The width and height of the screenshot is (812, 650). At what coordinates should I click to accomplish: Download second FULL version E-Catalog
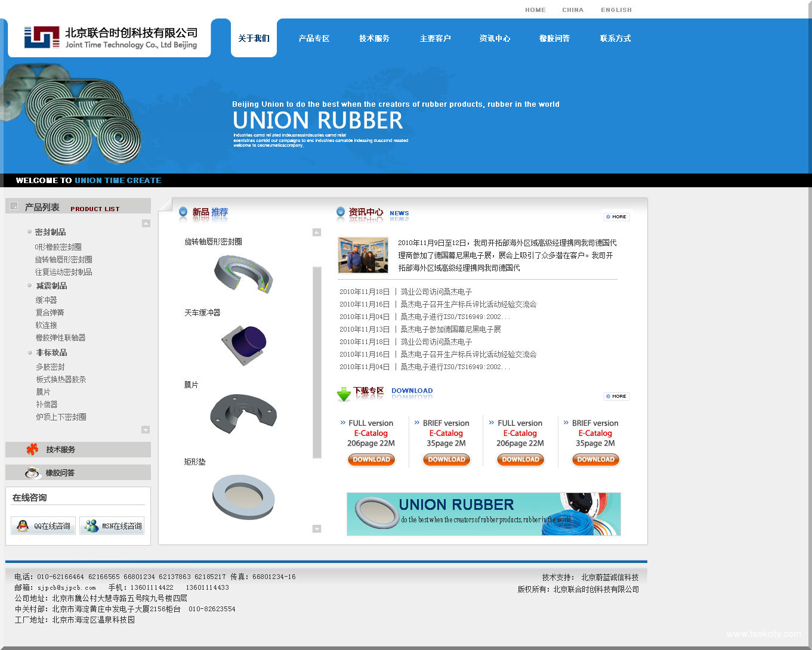point(520,459)
